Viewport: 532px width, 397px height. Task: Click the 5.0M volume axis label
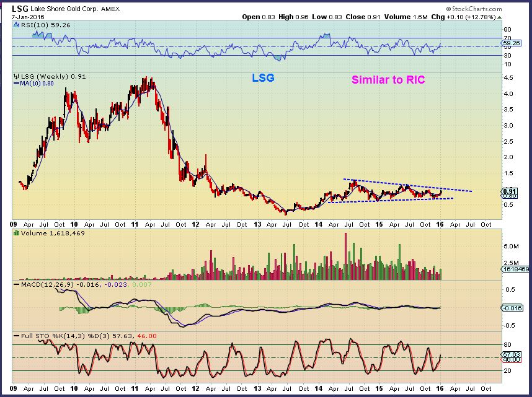click(511, 246)
